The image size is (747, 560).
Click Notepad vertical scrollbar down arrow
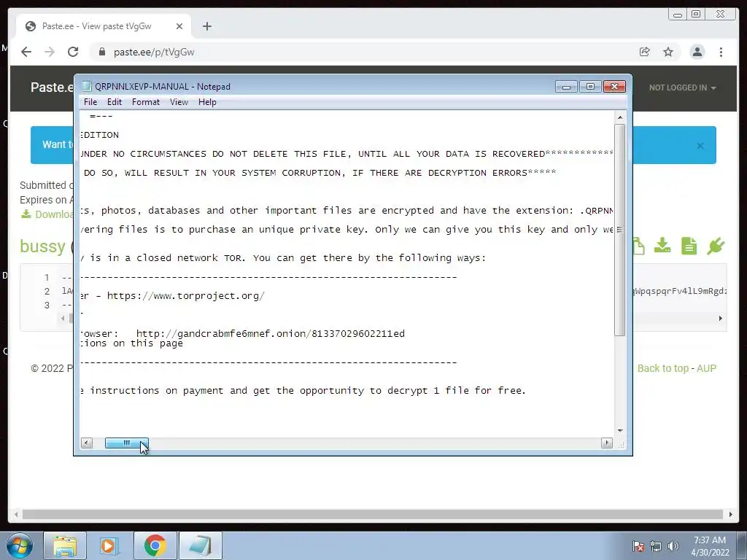pos(620,430)
